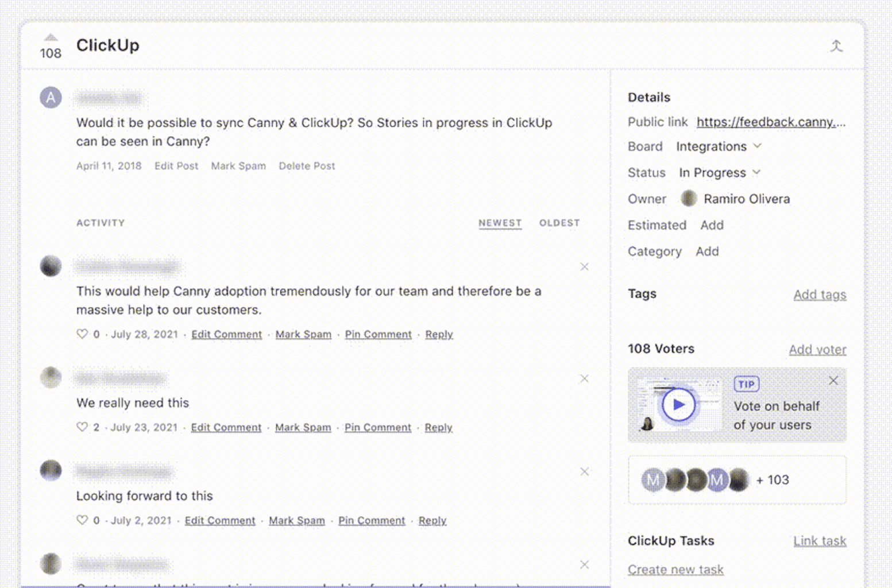Like the July 28, 2021 comment heart
This screenshot has width=892, height=588.
point(82,334)
